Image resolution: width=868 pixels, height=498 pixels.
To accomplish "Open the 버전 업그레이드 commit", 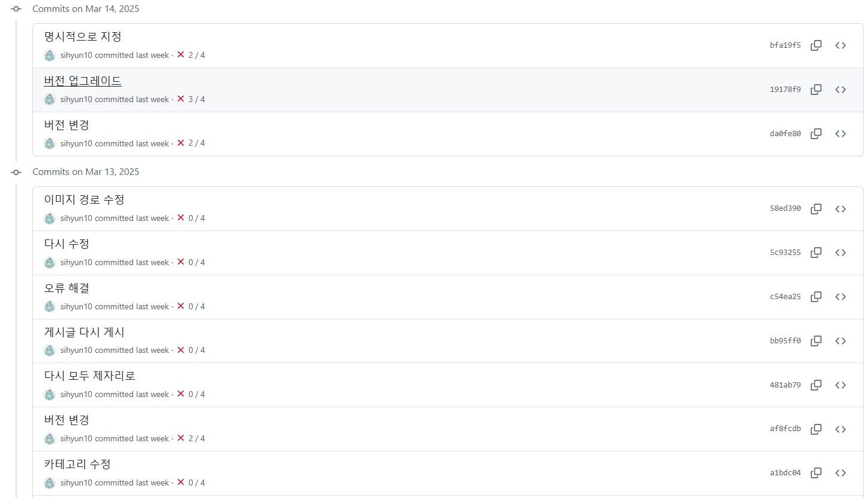I will [x=83, y=81].
